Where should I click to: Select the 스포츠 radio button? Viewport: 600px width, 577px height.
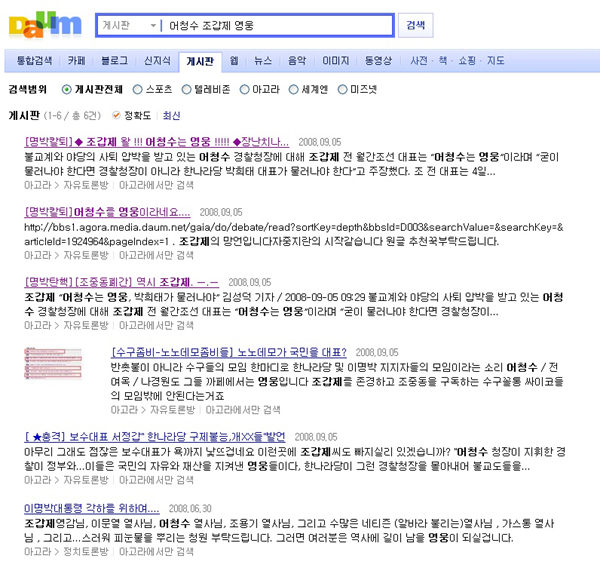pyautogui.click(x=137, y=90)
